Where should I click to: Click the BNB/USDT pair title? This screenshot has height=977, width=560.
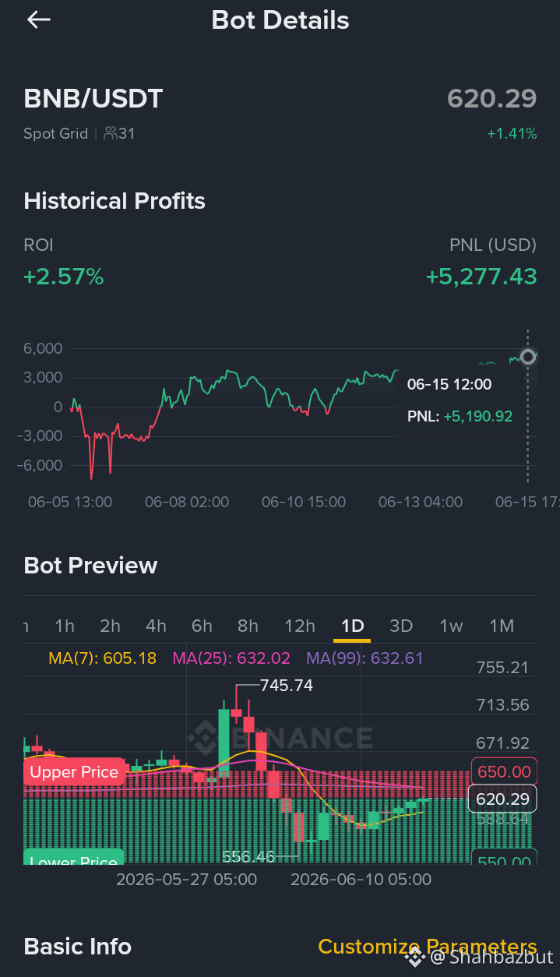click(x=93, y=99)
